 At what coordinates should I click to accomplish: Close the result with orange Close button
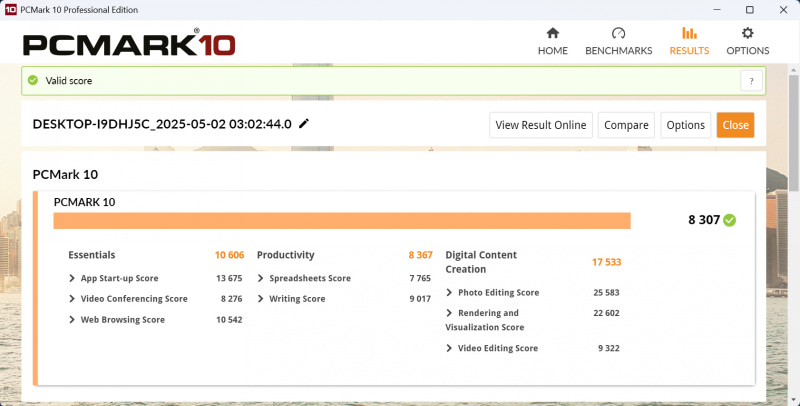[x=735, y=125]
